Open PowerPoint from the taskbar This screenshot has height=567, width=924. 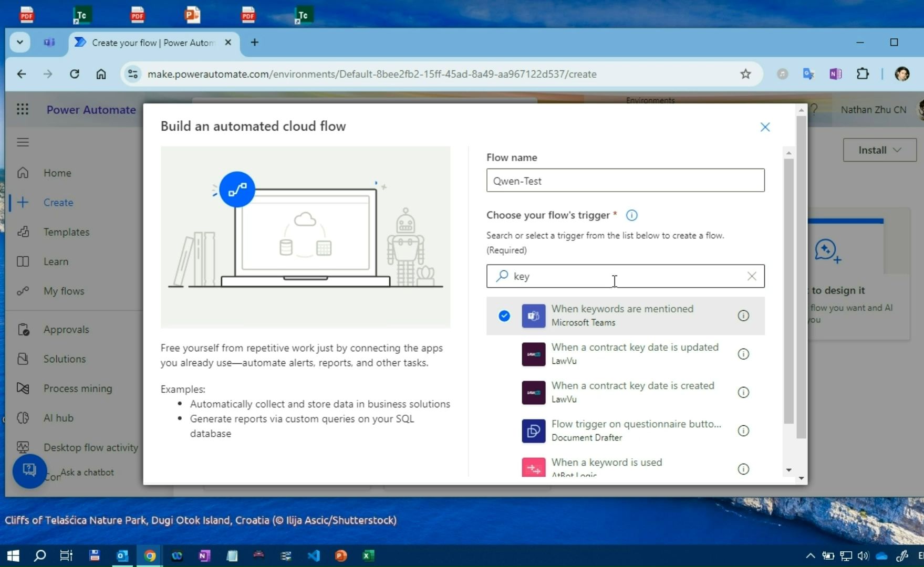341,555
